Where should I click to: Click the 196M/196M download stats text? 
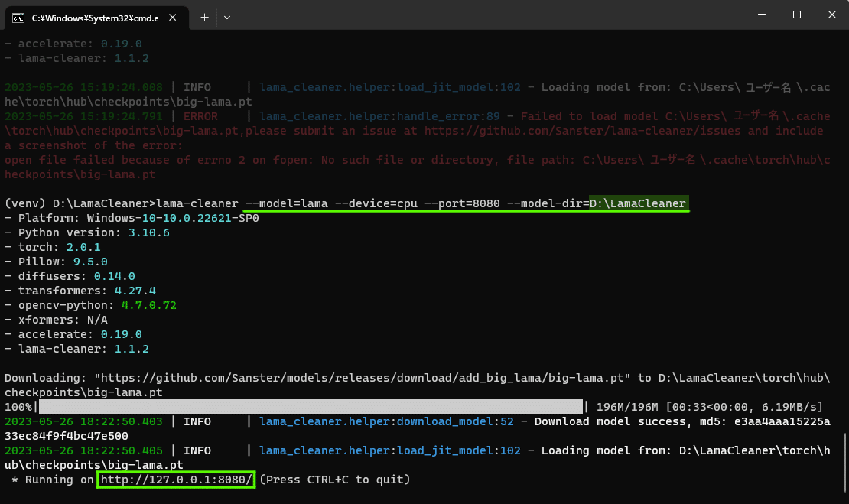709,407
